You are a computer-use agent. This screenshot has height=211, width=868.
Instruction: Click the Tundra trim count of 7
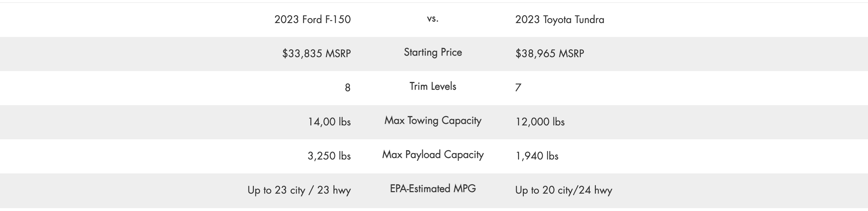point(518,88)
